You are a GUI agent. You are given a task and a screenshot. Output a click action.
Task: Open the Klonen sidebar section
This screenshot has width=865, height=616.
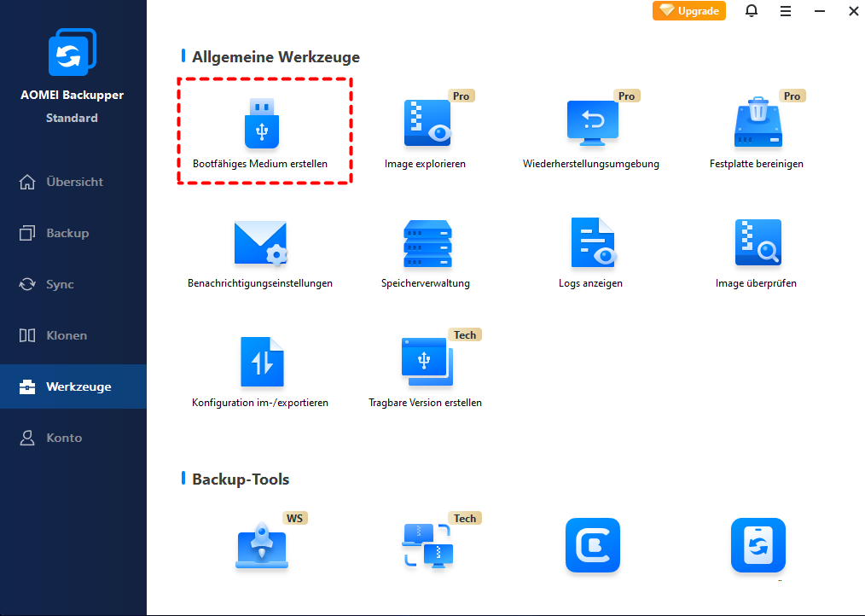pos(73,335)
